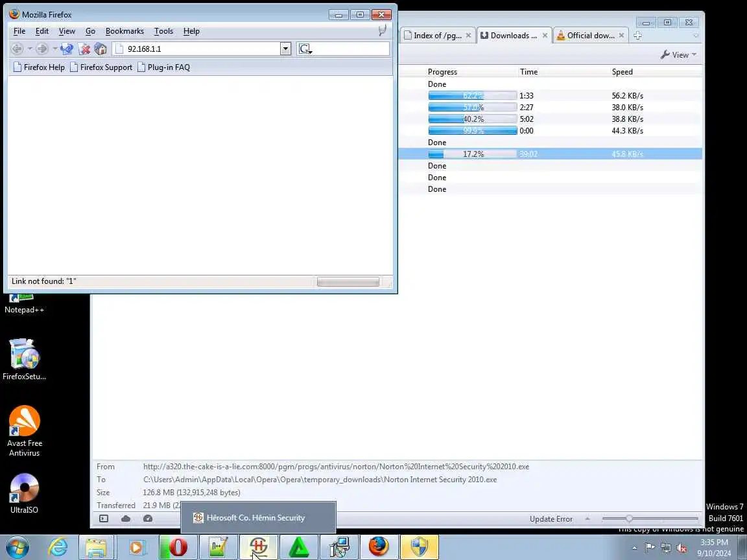Open the Edit menu in Firefox

42,31
